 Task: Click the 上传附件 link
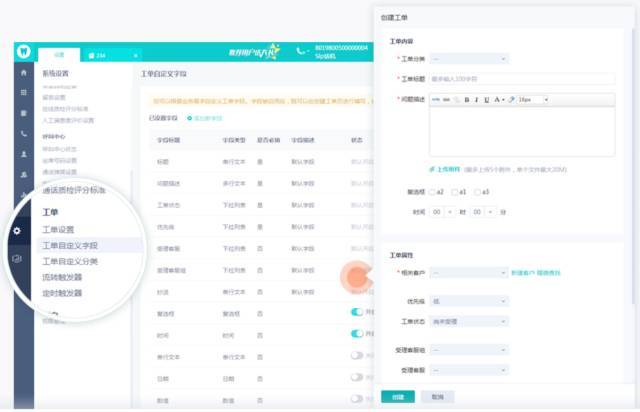coord(449,169)
